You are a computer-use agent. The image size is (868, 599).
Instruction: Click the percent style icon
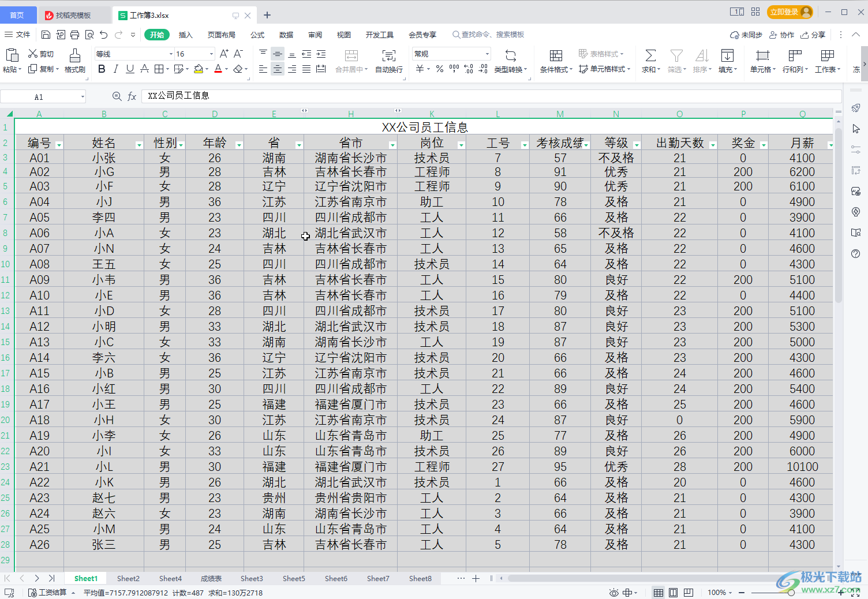[440, 69]
